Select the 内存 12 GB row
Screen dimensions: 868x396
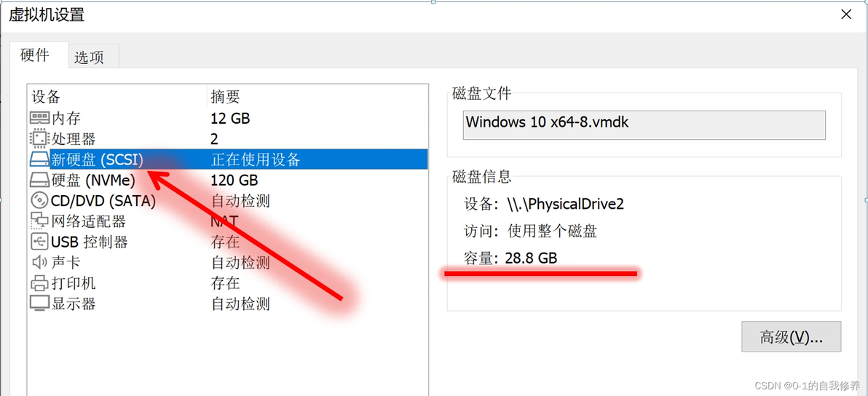tap(227, 118)
